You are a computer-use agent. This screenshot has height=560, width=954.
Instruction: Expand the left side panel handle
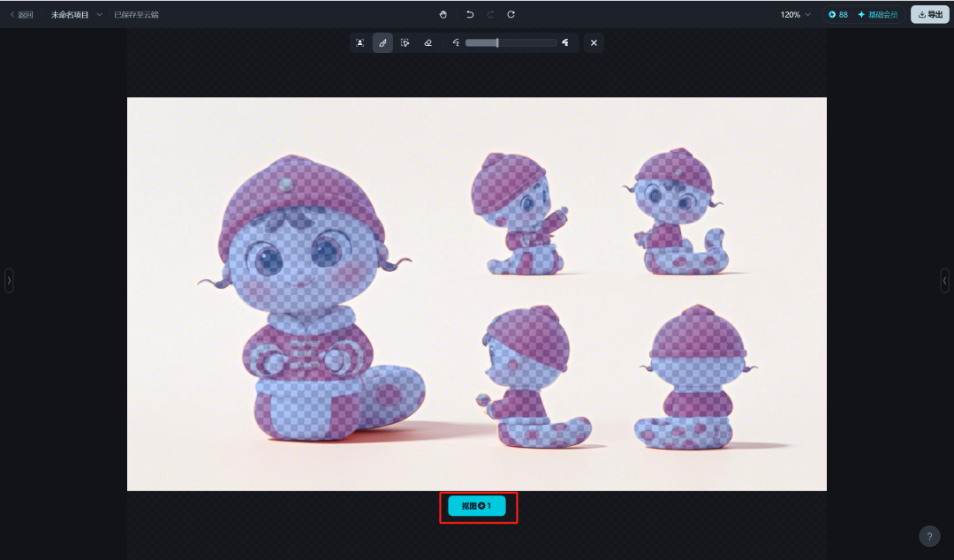[x=9, y=280]
